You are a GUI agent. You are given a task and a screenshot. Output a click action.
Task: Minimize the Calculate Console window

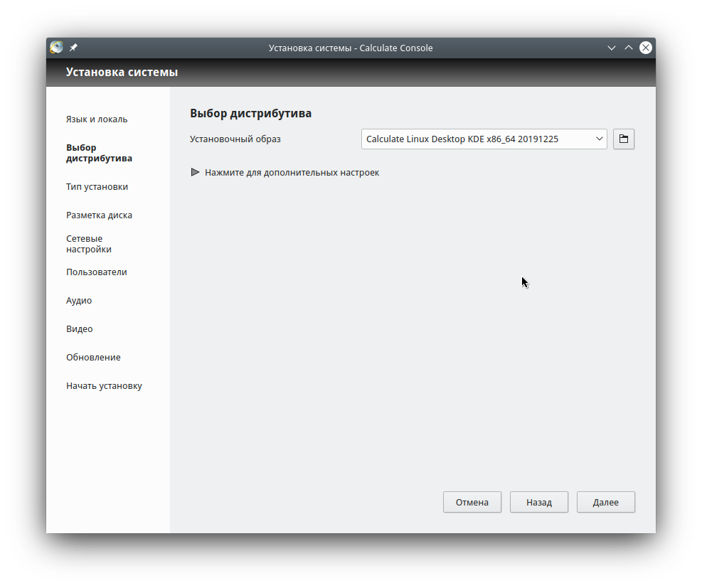[x=612, y=48]
